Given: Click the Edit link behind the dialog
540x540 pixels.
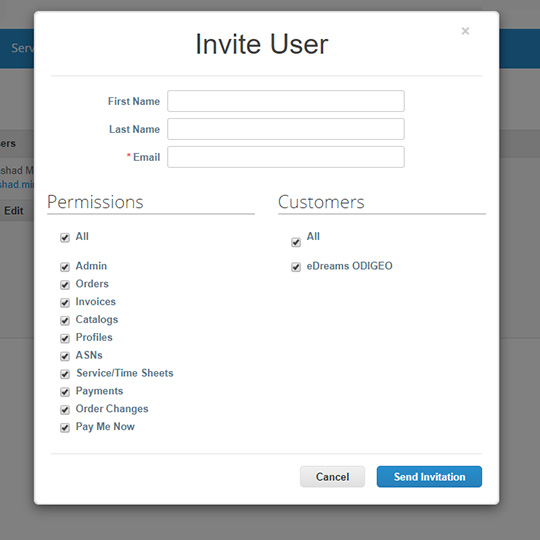Looking at the screenshot, I should [x=14, y=211].
